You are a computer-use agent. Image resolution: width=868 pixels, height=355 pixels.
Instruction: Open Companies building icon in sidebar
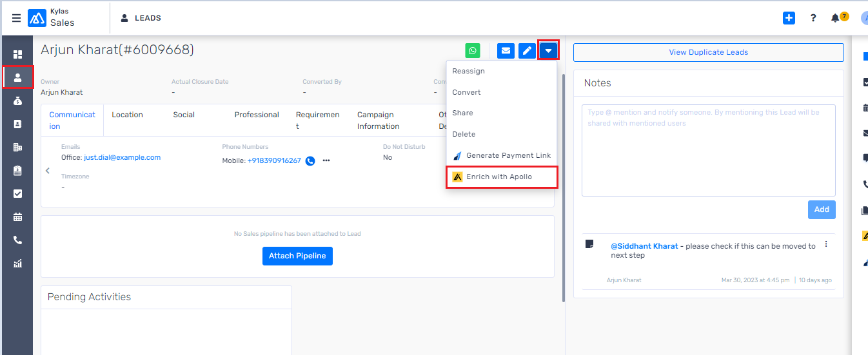click(17, 147)
